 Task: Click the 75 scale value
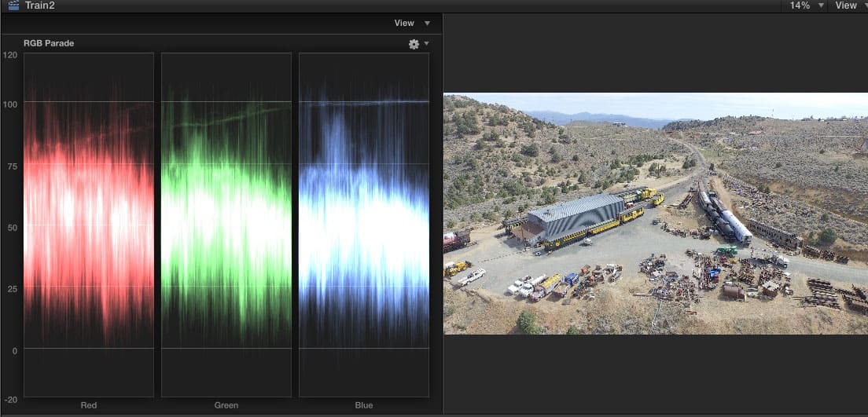12,166
